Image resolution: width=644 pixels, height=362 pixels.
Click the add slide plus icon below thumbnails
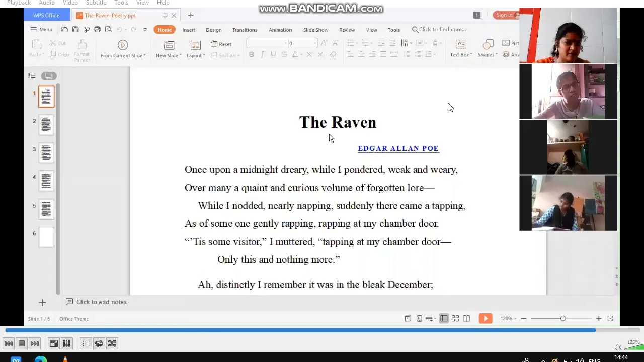(42, 302)
